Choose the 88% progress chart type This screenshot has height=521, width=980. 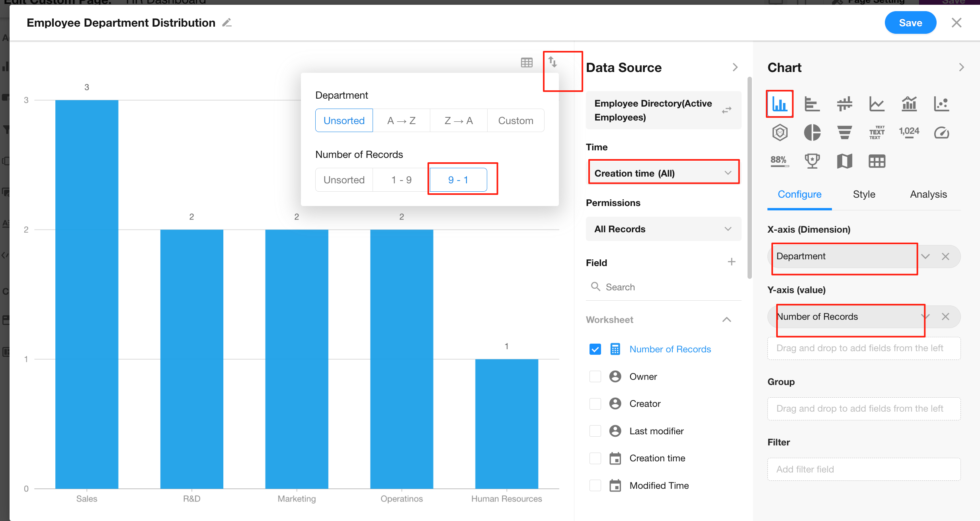pos(779,161)
